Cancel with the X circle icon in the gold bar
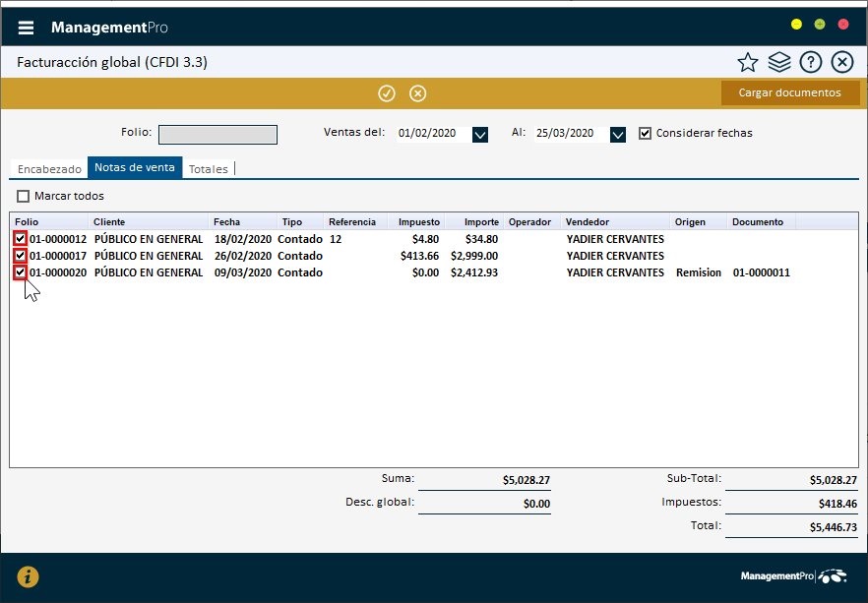 point(417,93)
